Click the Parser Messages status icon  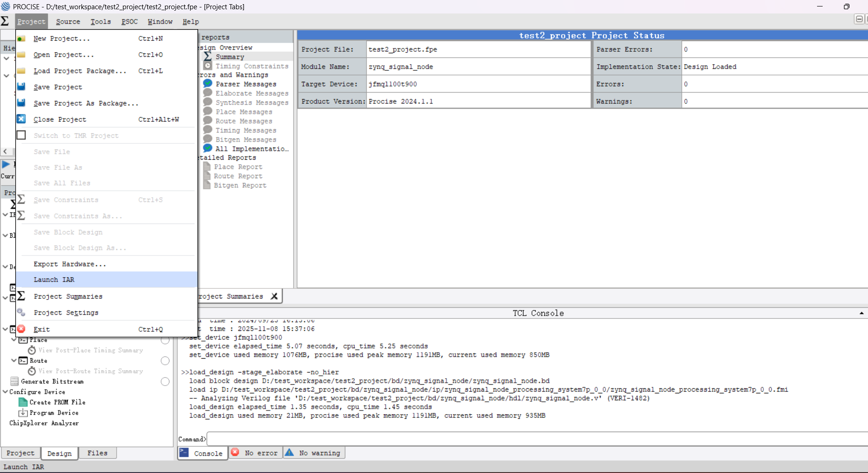[208, 83]
